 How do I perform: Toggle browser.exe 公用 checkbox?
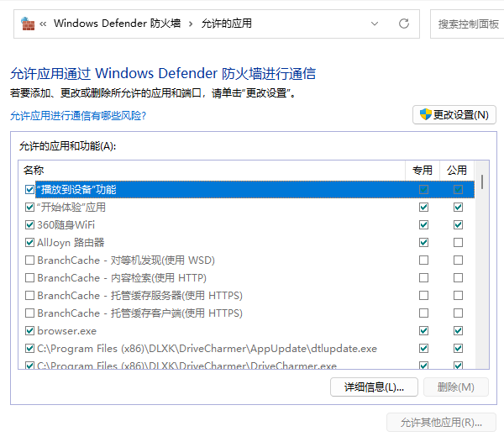tap(458, 330)
